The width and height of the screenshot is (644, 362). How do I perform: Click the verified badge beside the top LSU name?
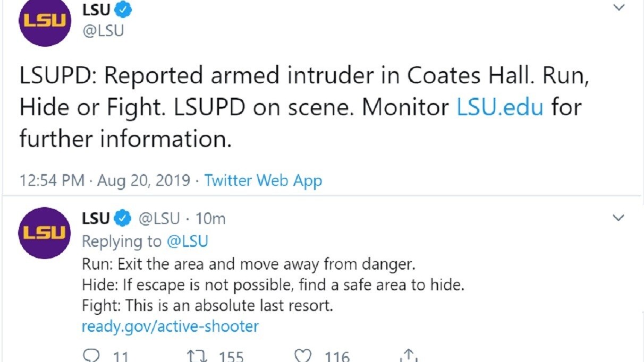click(x=123, y=10)
